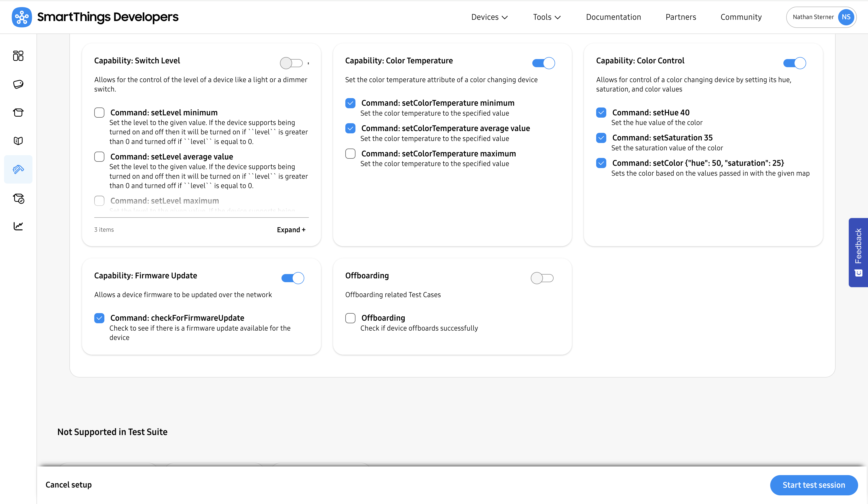Uncheck setSaturation 35 command

coord(601,138)
